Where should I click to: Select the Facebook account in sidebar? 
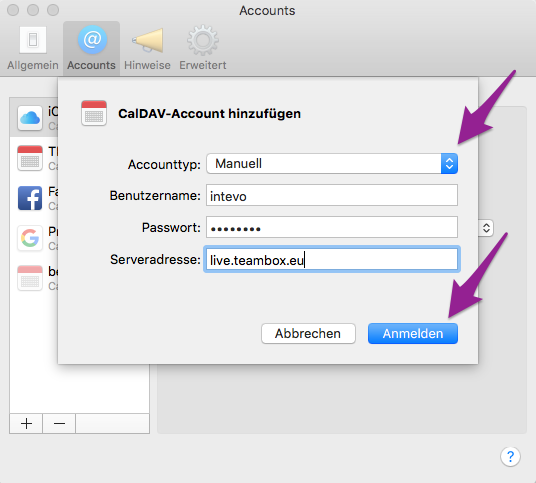(30, 198)
